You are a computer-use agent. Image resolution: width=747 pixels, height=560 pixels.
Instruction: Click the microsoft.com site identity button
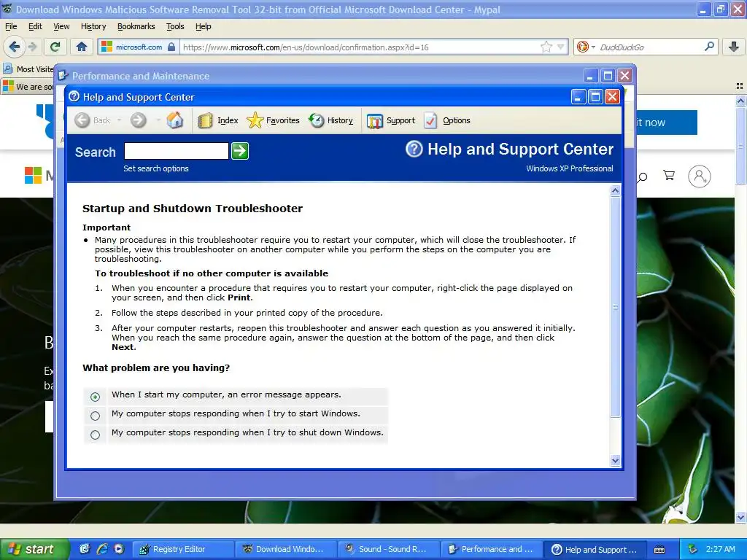click(139, 47)
